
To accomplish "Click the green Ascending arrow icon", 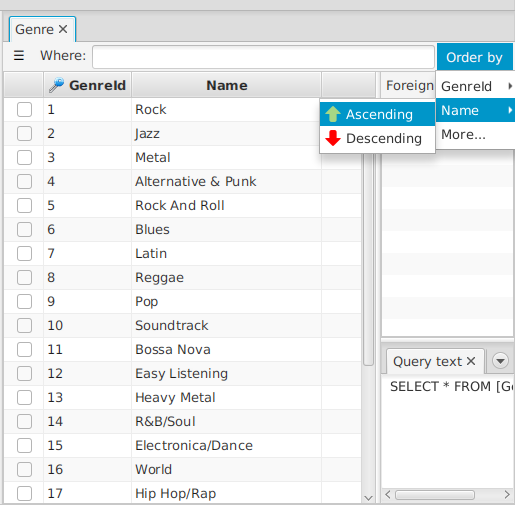I will coord(333,114).
